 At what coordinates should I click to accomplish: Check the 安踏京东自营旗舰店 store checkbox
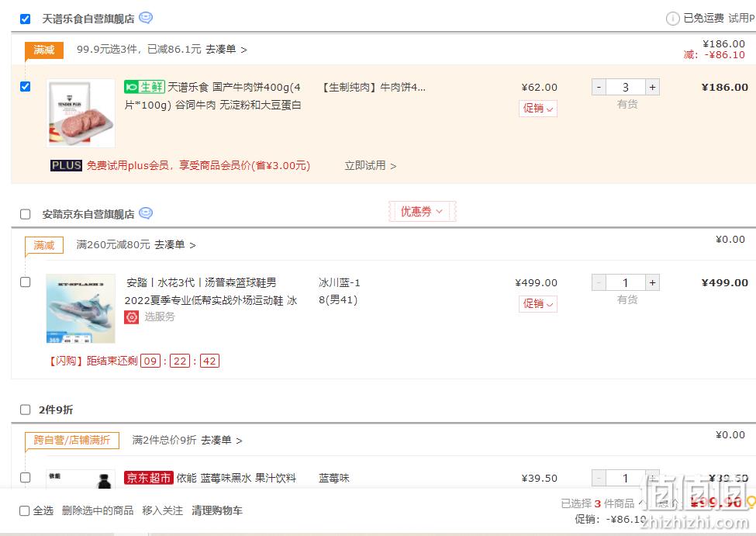tap(25, 214)
